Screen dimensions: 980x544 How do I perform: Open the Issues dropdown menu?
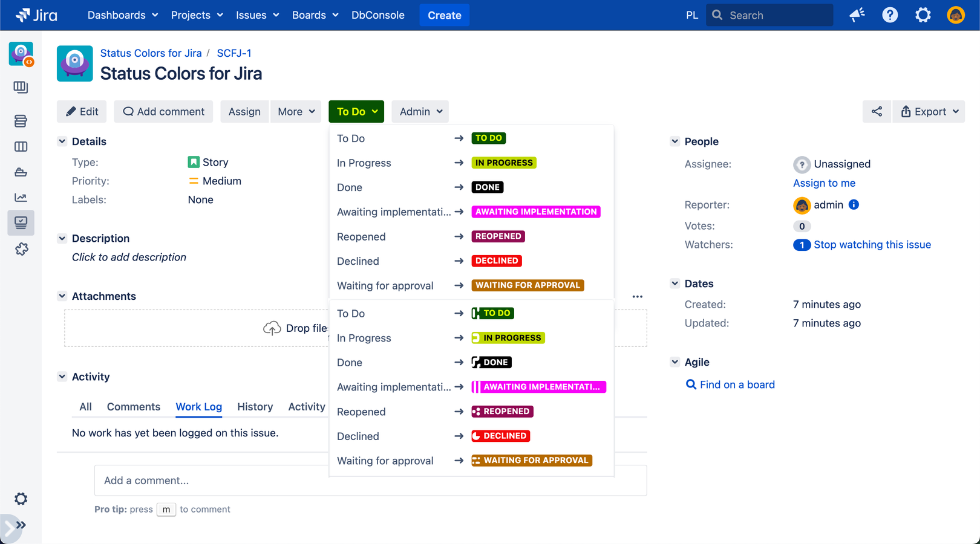point(258,15)
